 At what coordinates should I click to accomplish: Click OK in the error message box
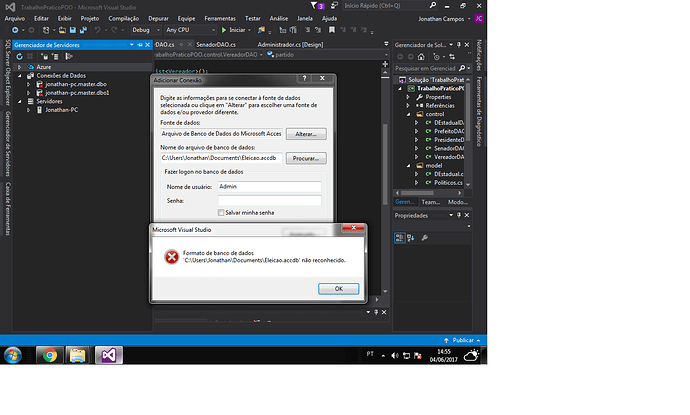(338, 289)
